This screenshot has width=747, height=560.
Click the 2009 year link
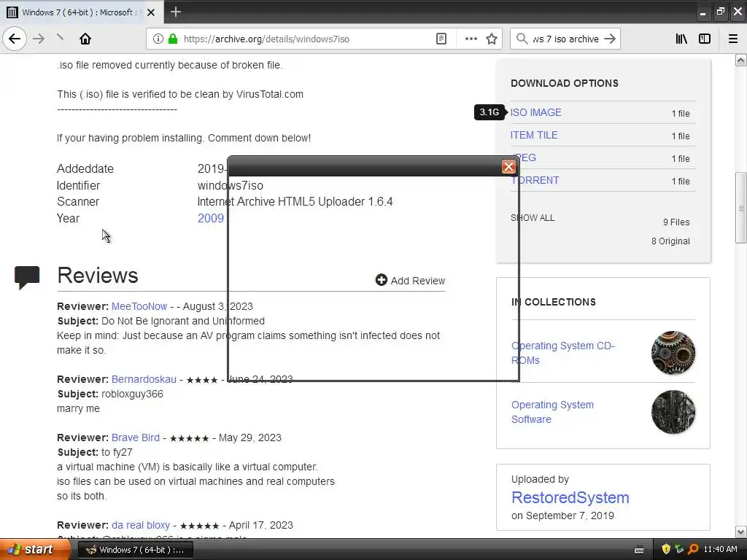211,218
